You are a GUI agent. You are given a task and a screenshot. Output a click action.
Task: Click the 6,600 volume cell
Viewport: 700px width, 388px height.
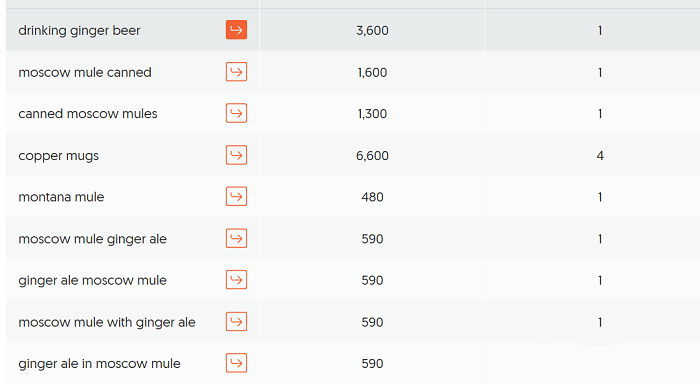point(372,156)
